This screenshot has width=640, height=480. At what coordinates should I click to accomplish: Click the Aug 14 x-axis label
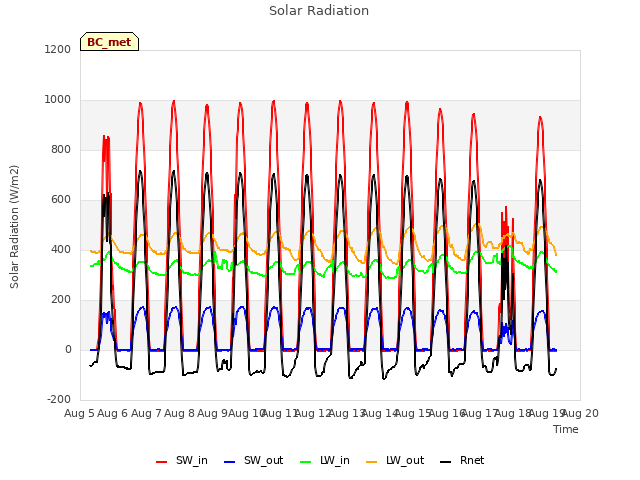[380, 413]
